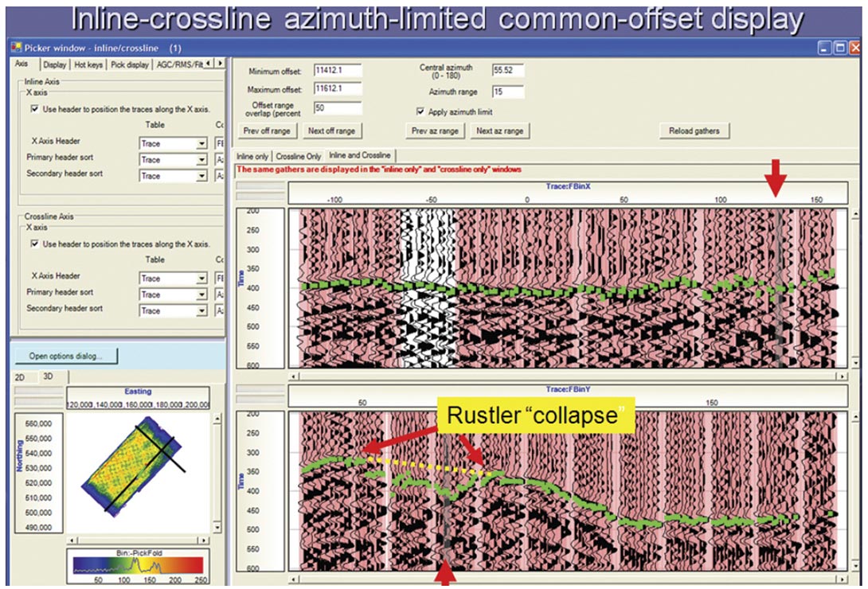Select Inline and Crossline tab
The width and height of the screenshot is (868, 589).
[360, 155]
